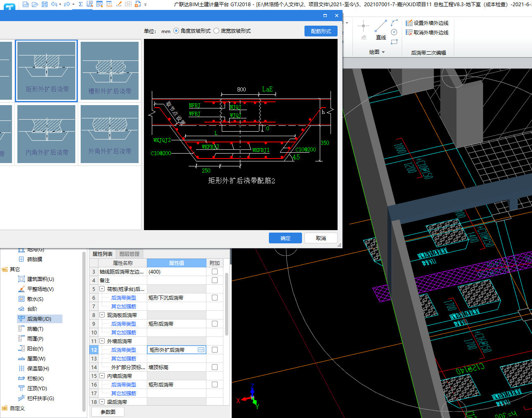Switch to the 属性列表 tab
Screen dimensions: 532x418
coord(102,254)
